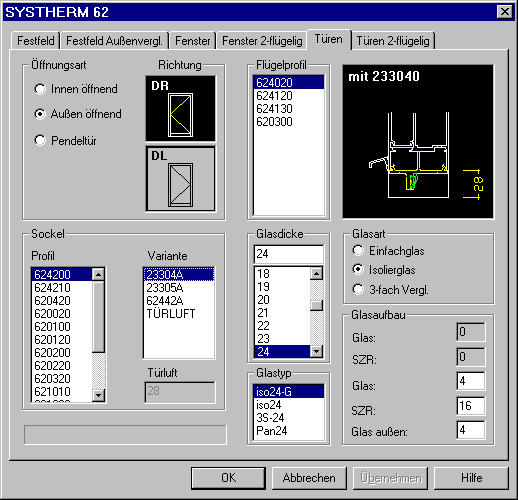Select Sockel profile 620100
The height and width of the screenshot is (500, 518).
point(62,327)
